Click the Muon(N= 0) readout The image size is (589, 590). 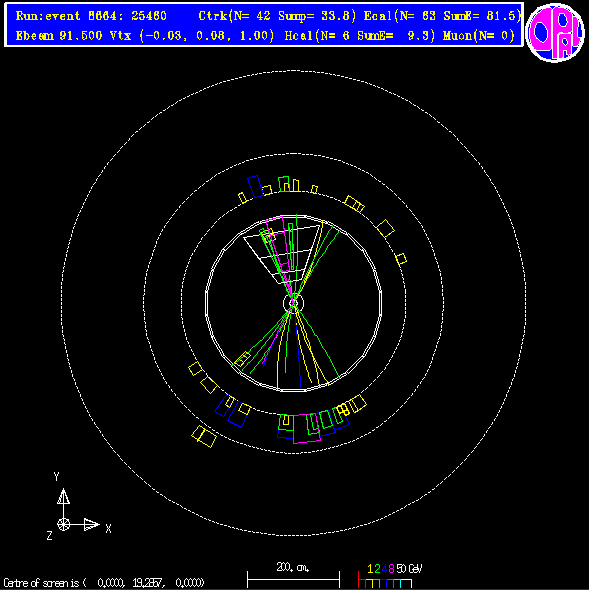(x=479, y=36)
